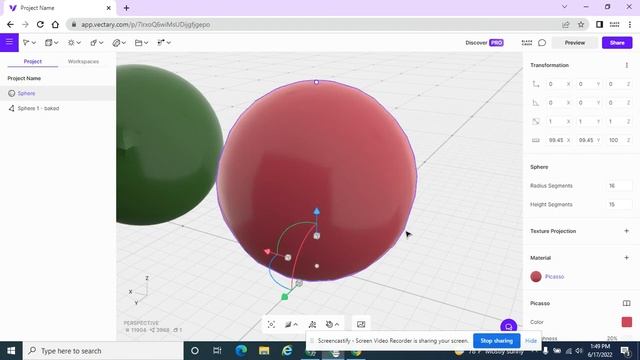Switch to the Workspaces tab
The height and width of the screenshot is (360, 640).
click(x=83, y=61)
